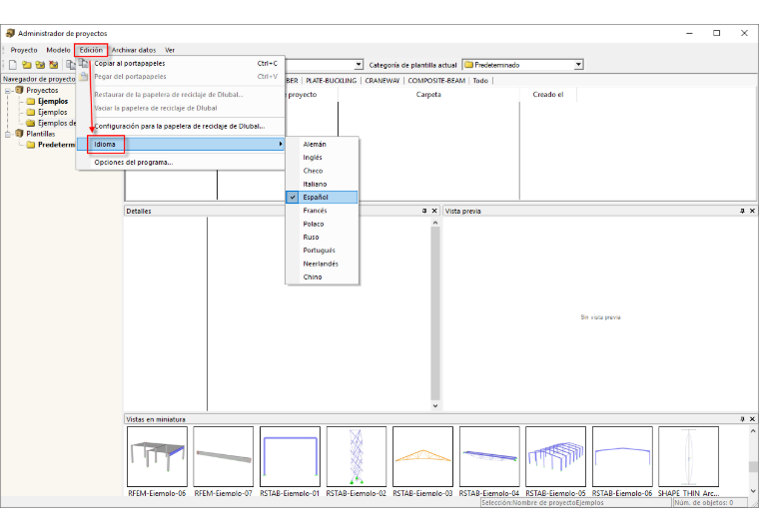Switch language to Polaco
759x532 pixels.
[322, 224]
